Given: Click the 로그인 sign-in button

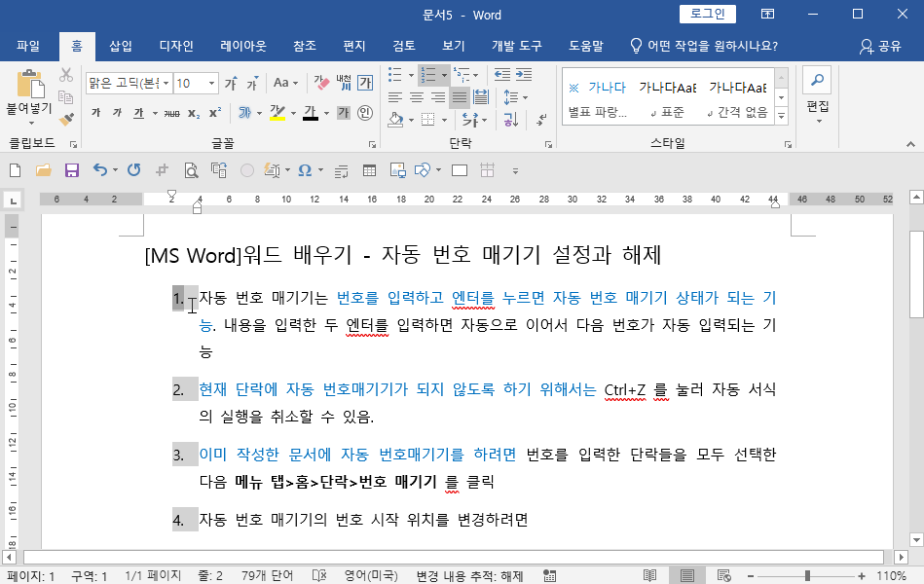Looking at the screenshot, I should point(707,14).
